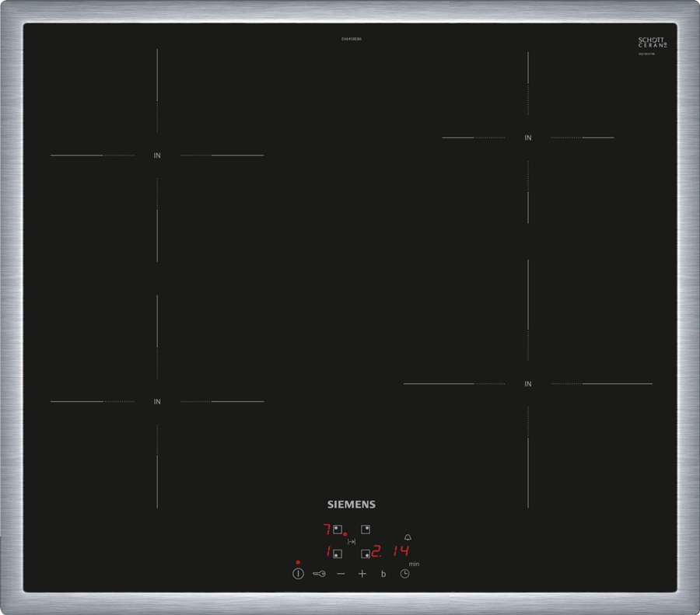The image size is (700, 615).
Task: Select the back-left cooking zone icon
Action: tap(338, 529)
